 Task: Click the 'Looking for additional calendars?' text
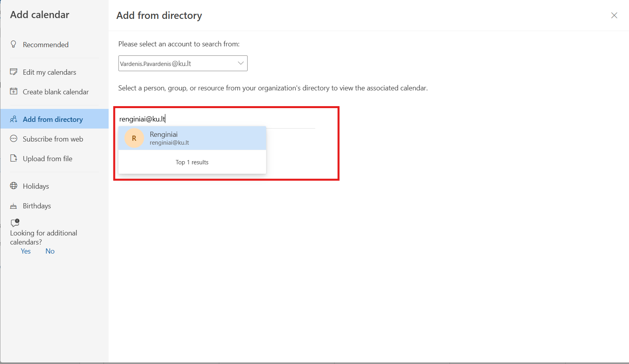[44, 237]
